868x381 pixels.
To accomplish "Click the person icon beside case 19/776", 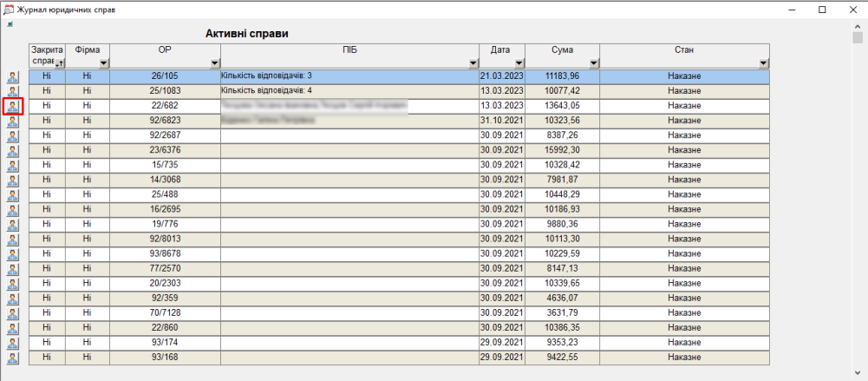I will pos(13,225).
